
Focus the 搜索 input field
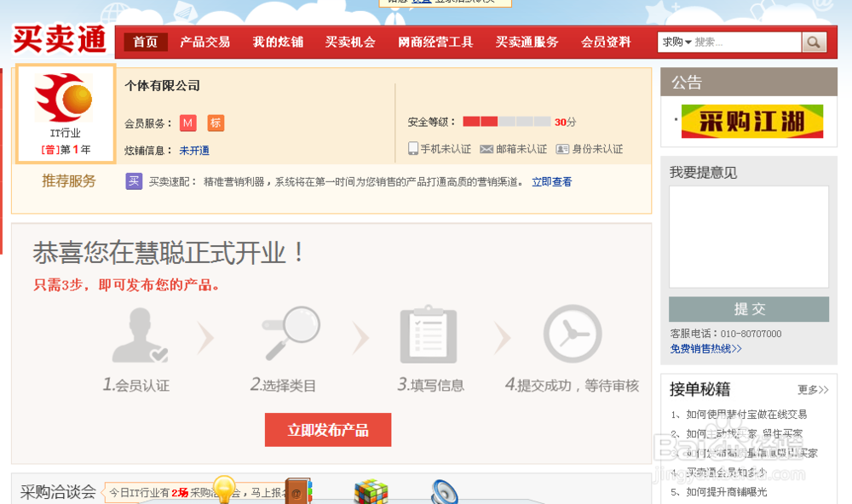click(746, 42)
